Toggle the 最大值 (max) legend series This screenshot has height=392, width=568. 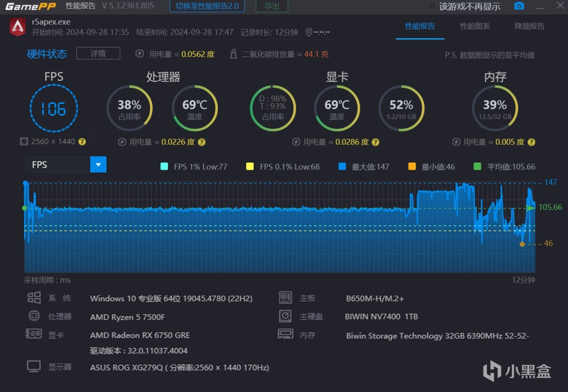click(363, 166)
